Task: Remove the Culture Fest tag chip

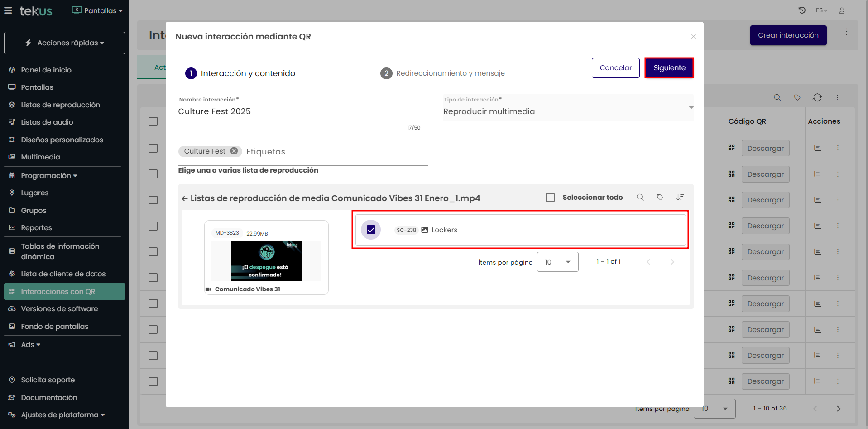Action: tap(234, 151)
